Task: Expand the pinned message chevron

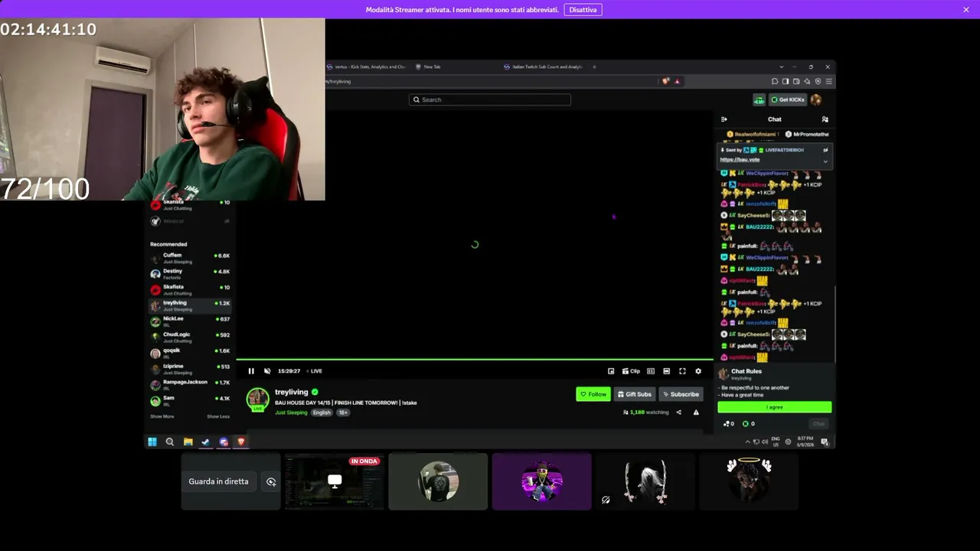Action: (825, 161)
